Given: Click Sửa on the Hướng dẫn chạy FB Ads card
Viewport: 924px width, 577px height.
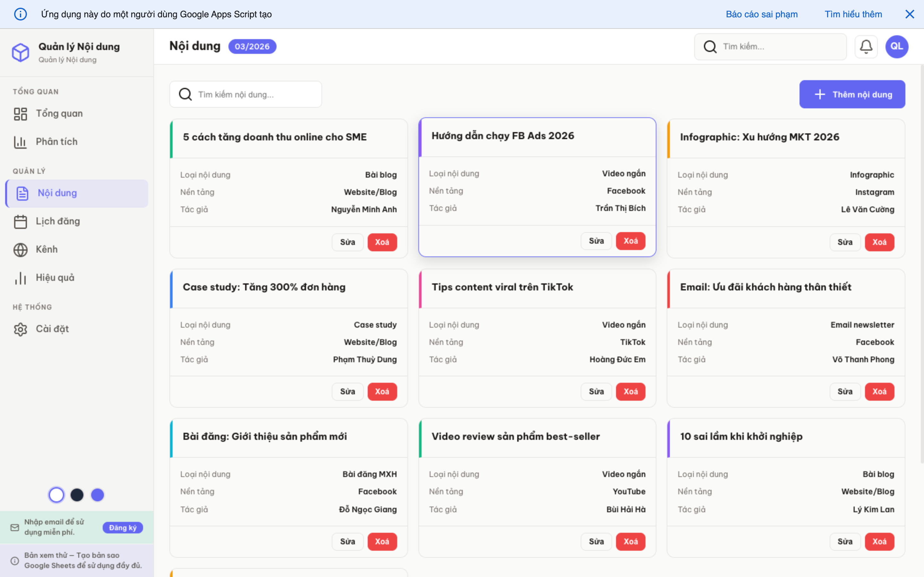Looking at the screenshot, I should coord(596,241).
